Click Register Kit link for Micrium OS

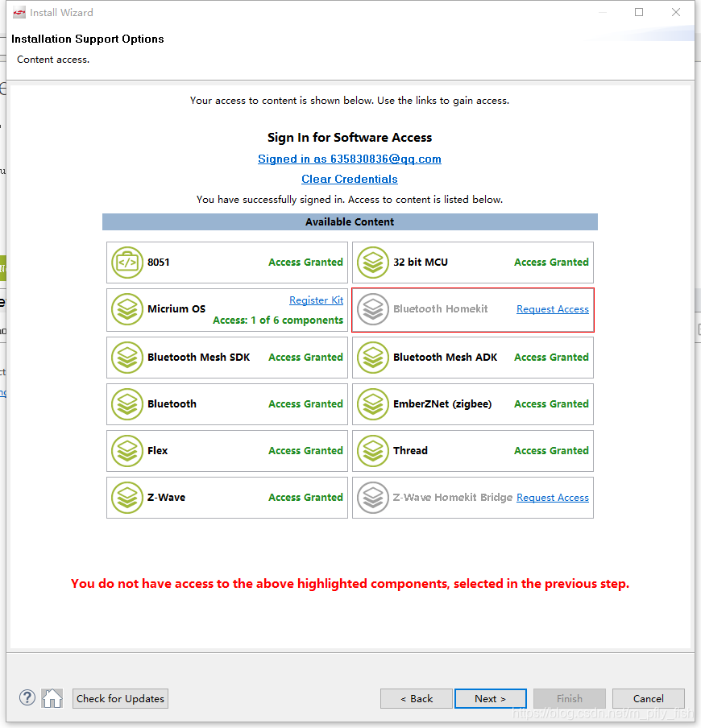coord(317,300)
